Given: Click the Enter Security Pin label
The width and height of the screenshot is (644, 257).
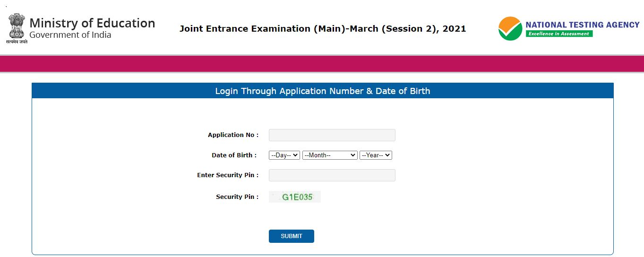Looking at the screenshot, I should coord(228,175).
